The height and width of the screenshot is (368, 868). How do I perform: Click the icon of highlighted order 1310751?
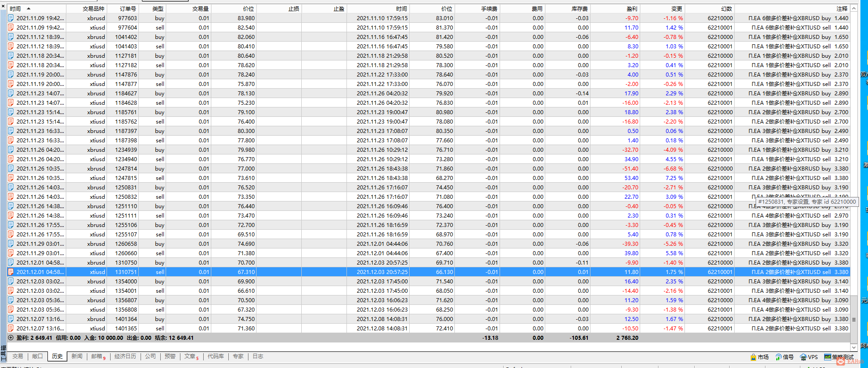11,272
